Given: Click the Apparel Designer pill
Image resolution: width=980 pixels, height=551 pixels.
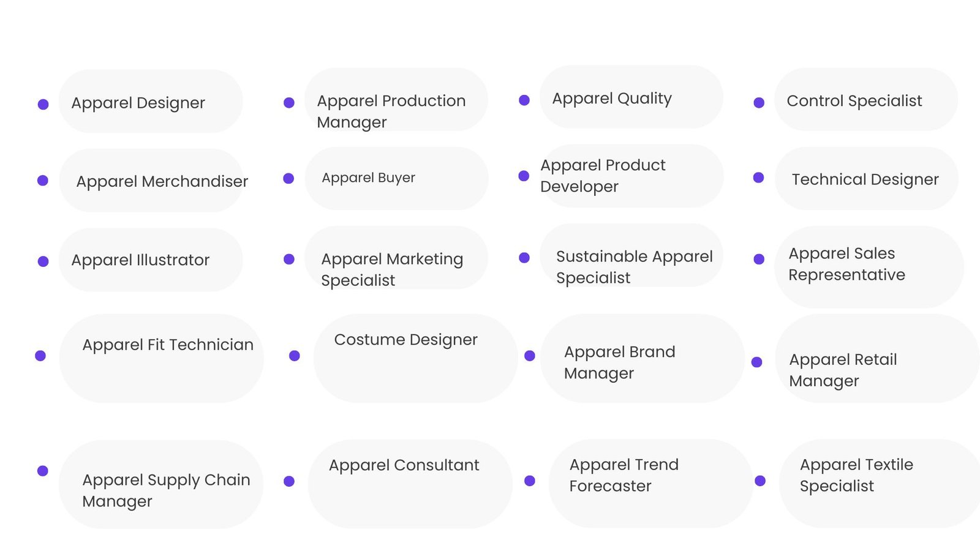Looking at the screenshot, I should click(x=150, y=102).
